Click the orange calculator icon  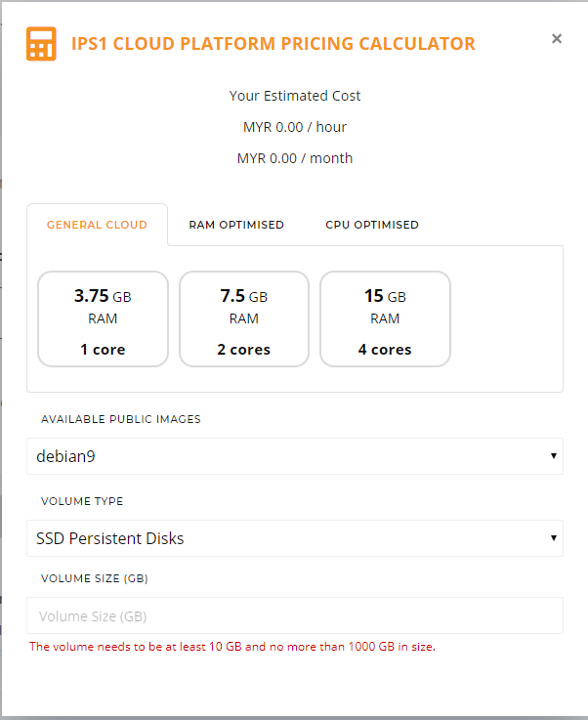[x=41, y=44]
